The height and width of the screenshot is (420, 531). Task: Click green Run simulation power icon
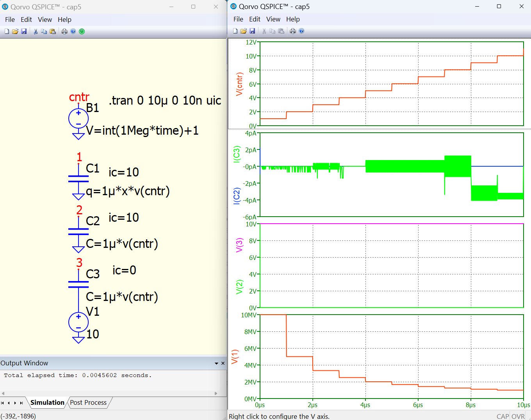pyautogui.click(x=82, y=32)
